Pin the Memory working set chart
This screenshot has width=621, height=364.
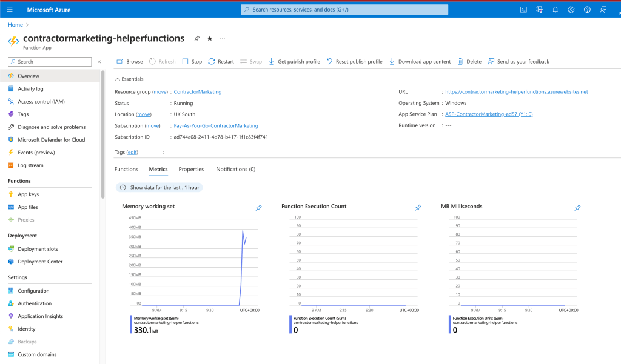pos(258,207)
